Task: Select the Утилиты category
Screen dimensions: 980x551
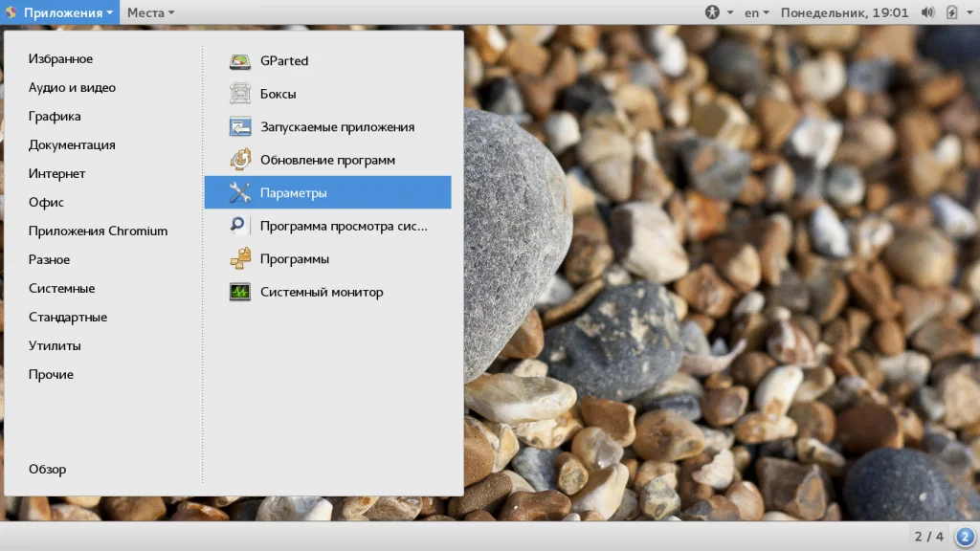Action: [55, 346]
